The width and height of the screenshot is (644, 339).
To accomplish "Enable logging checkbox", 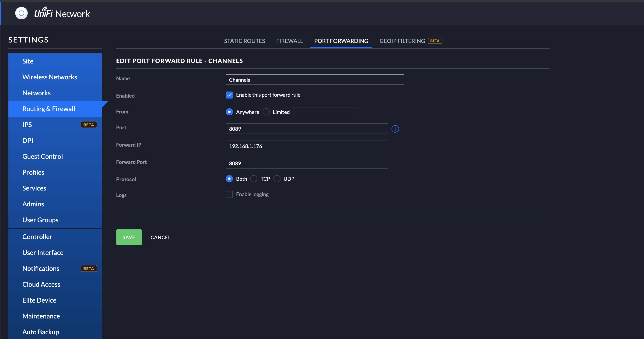I will coord(229,194).
